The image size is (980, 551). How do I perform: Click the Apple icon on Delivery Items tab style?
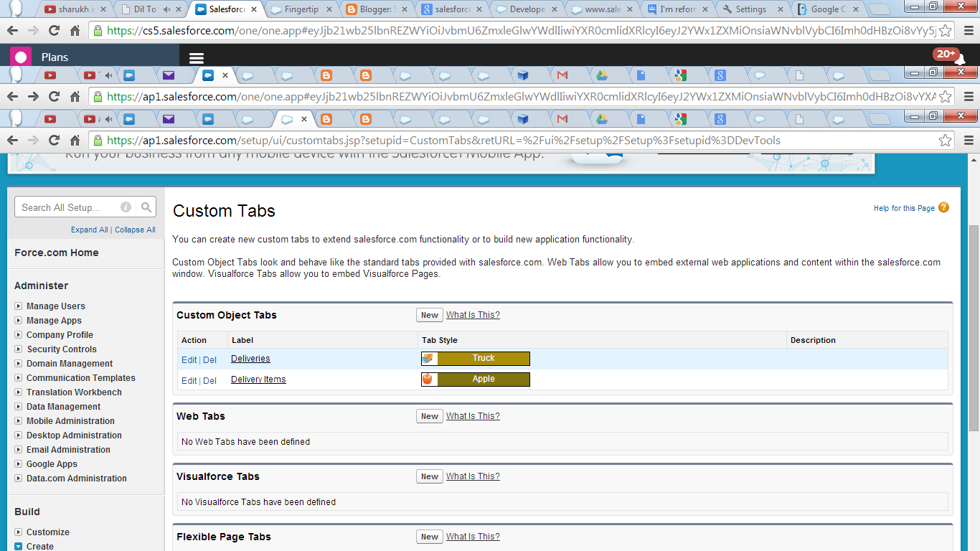coord(428,379)
